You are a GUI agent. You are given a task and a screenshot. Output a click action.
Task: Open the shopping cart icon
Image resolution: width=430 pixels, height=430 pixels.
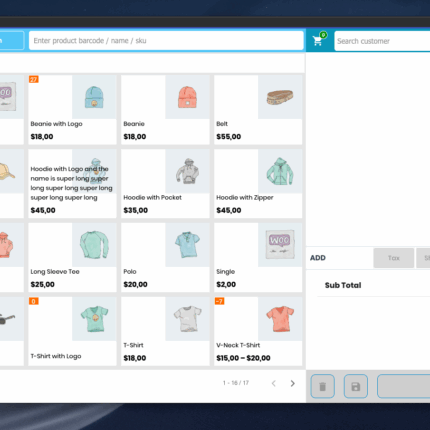[317, 41]
